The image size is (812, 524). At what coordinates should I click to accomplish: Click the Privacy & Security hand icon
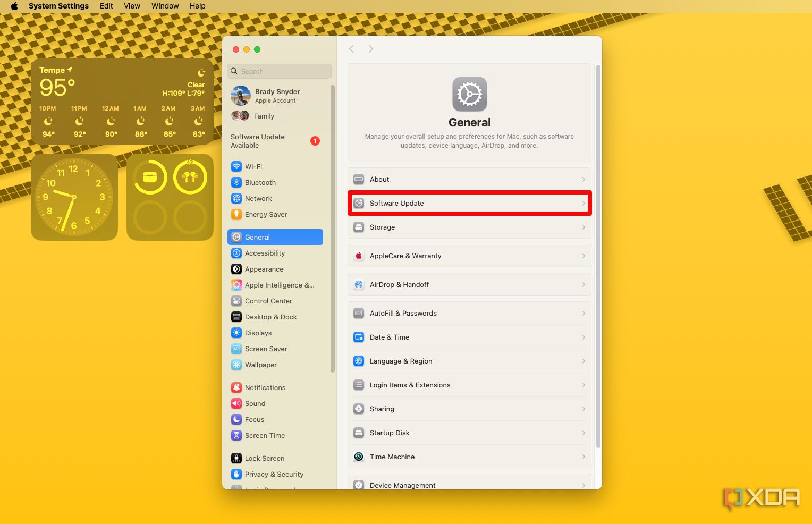click(236, 474)
